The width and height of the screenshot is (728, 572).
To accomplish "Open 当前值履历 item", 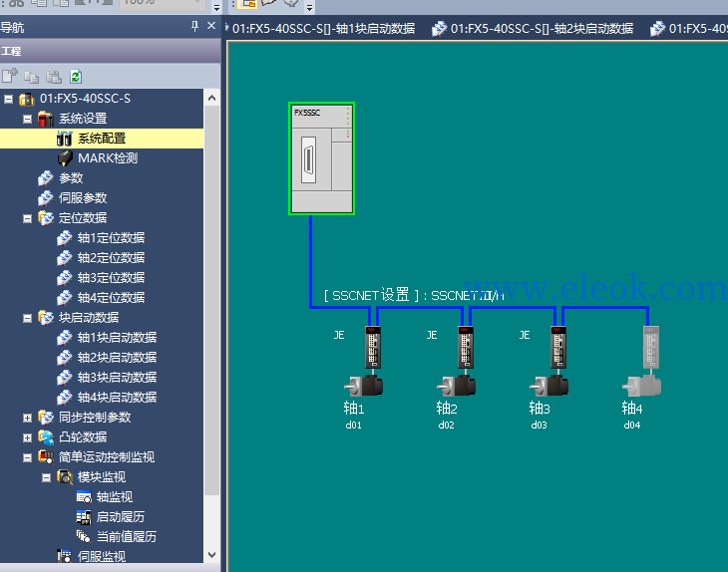I will tap(127, 537).
